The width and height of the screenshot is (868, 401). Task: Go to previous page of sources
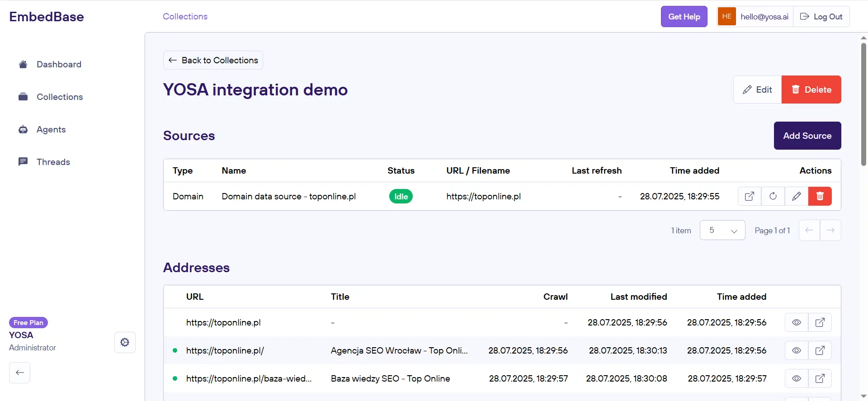click(x=809, y=231)
